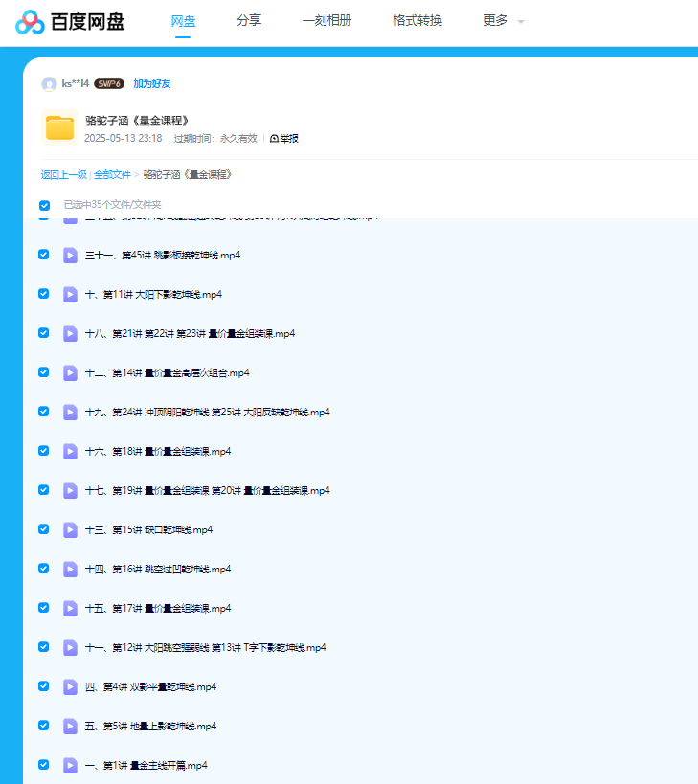Click video icon for 第4讲 双影平量乾坤线.mp4

coord(70,686)
